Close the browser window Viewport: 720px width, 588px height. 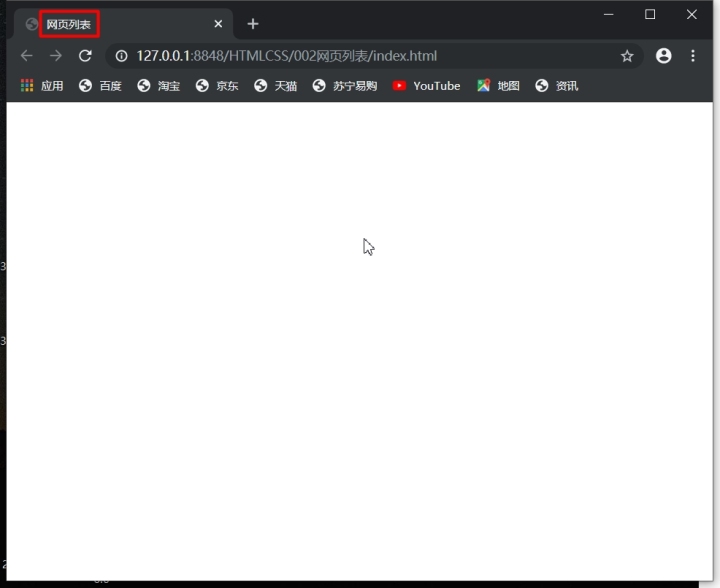click(692, 15)
